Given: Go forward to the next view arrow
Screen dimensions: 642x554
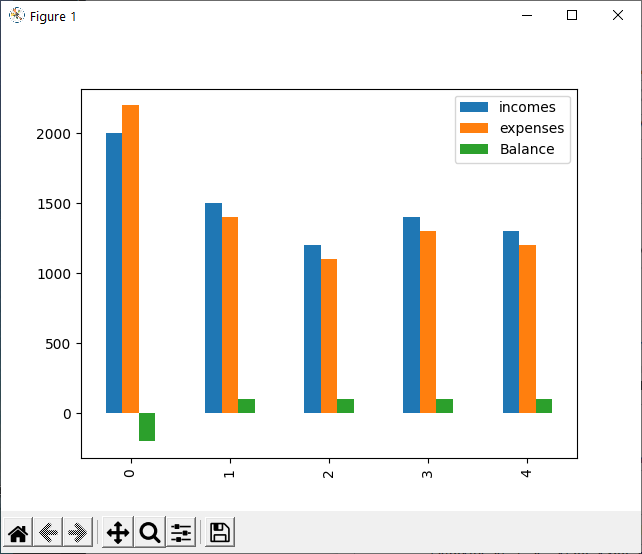Looking at the screenshot, I should coord(78,533).
